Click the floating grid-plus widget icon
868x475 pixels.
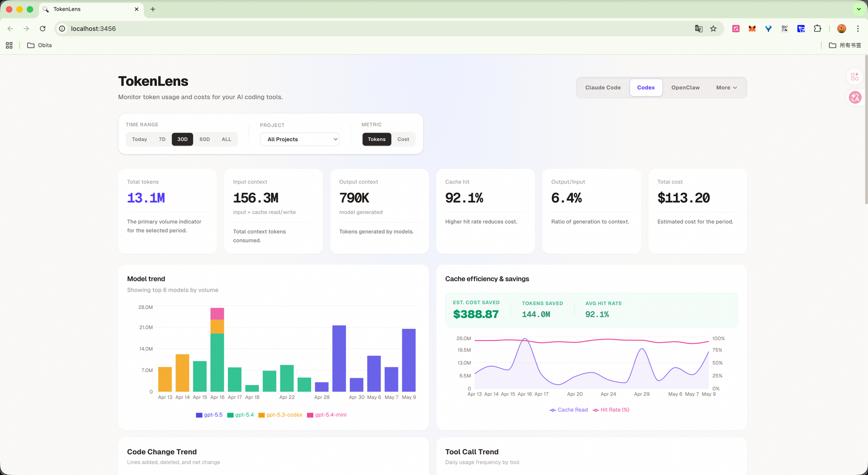click(x=854, y=77)
